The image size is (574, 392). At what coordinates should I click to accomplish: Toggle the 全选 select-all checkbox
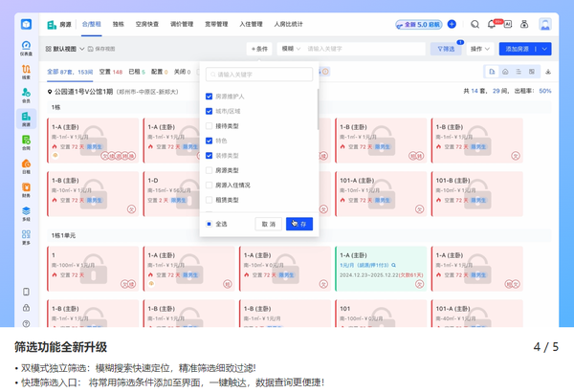209,224
